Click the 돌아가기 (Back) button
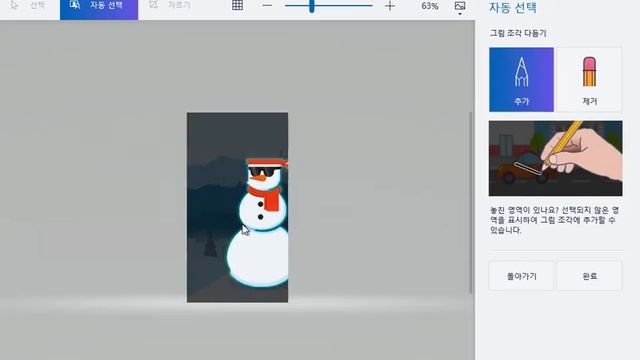Viewport: 640px width, 360px height. (x=521, y=276)
